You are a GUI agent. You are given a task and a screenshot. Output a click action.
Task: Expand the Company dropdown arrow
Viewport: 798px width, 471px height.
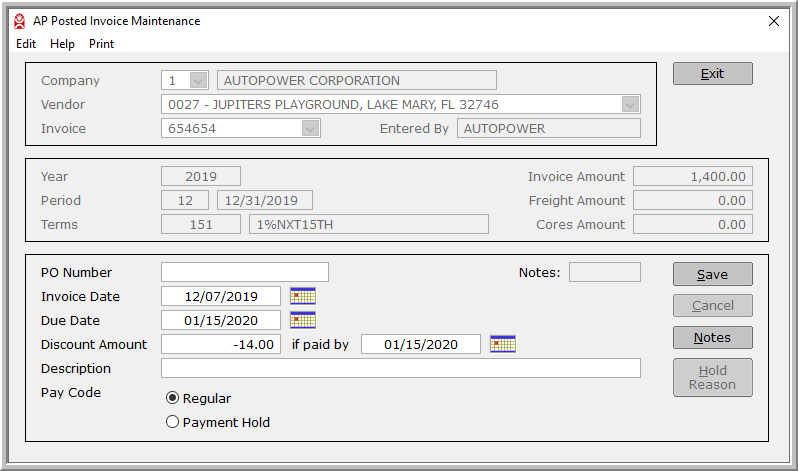[x=198, y=81]
